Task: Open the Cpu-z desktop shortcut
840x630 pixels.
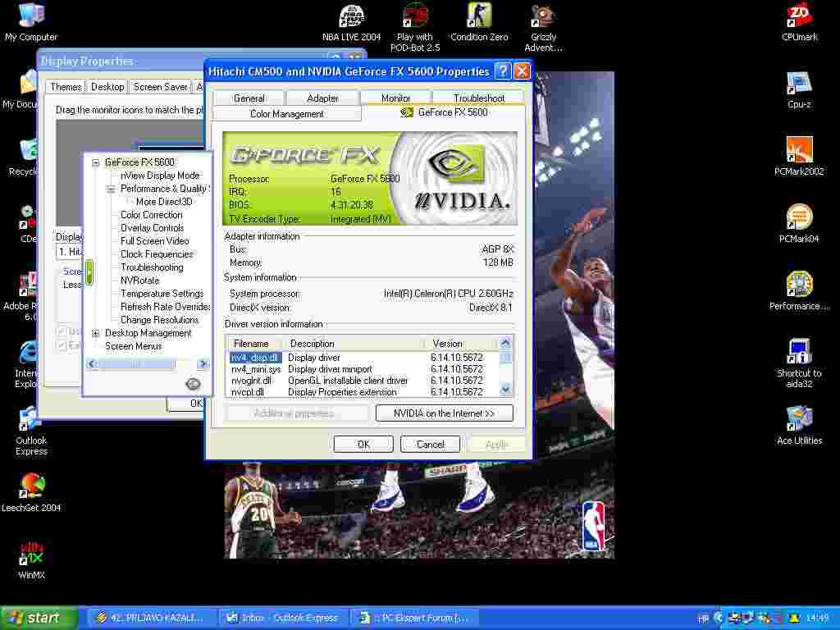Action: pyautogui.click(x=799, y=84)
